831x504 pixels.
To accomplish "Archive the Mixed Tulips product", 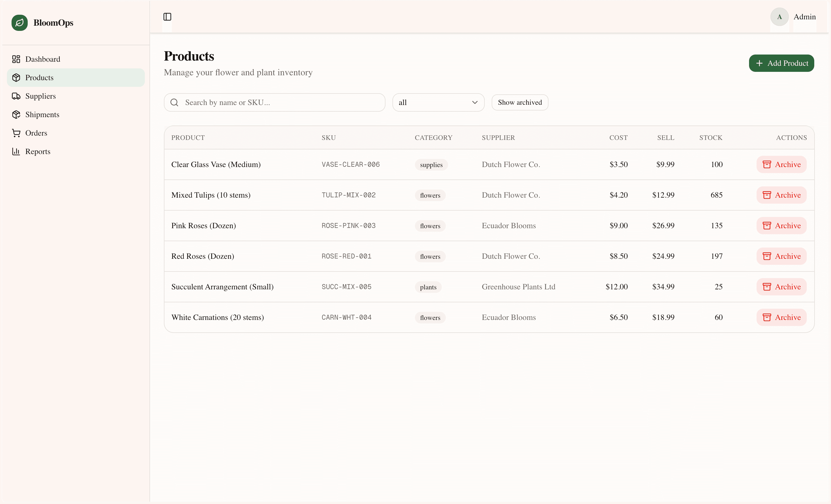I will click(781, 195).
